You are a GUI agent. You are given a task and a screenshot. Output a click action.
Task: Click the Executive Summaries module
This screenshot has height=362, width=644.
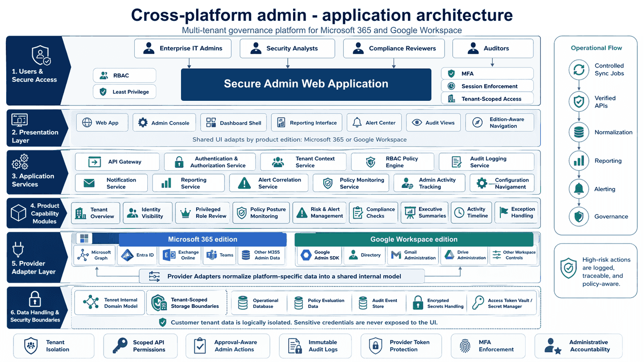(x=424, y=213)
